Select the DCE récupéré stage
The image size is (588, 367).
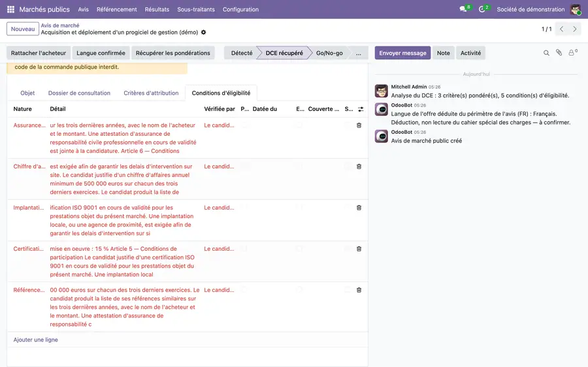point(284,53)
